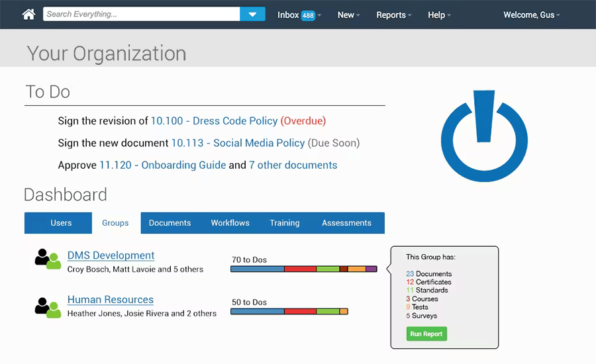Open the Assessments tab
The height and width of the screenshot is (364, 596).
click(x=346, y=223)
